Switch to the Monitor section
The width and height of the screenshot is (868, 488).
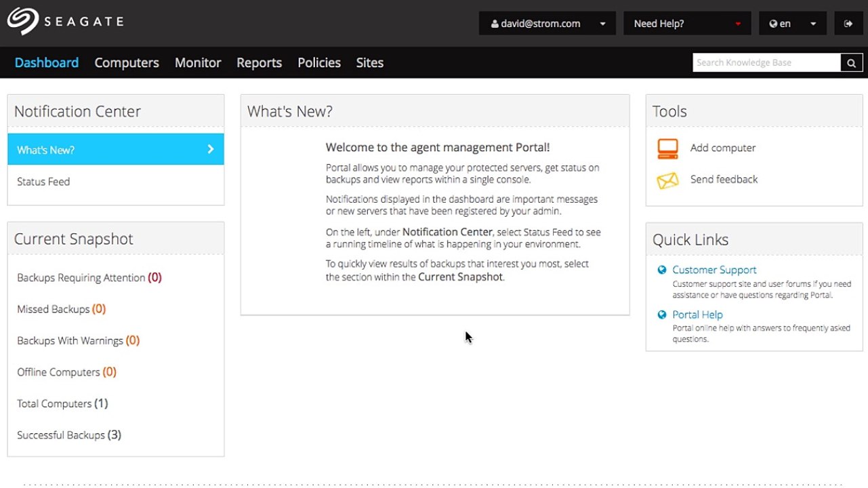[198, 62]
